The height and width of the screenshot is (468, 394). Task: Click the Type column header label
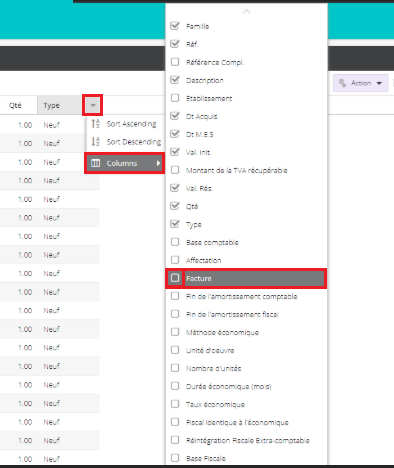click(x=51, y=106)
